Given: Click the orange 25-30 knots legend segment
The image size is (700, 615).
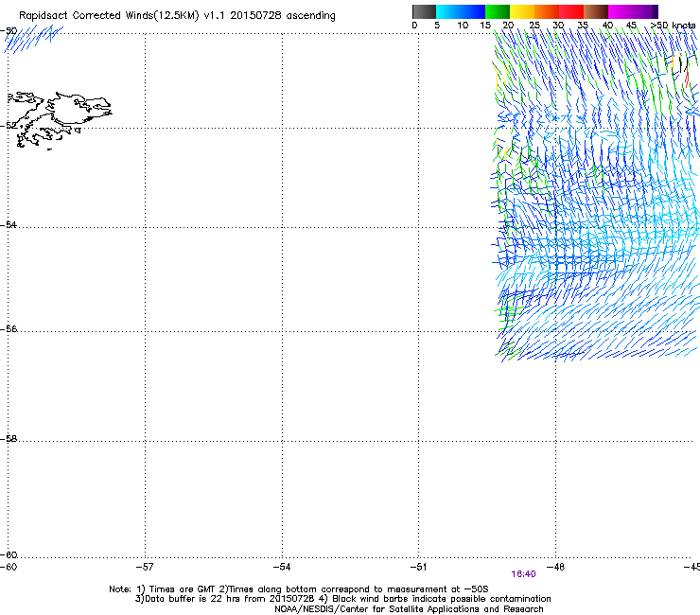Looking at the screenshot, I should [547, 11].
